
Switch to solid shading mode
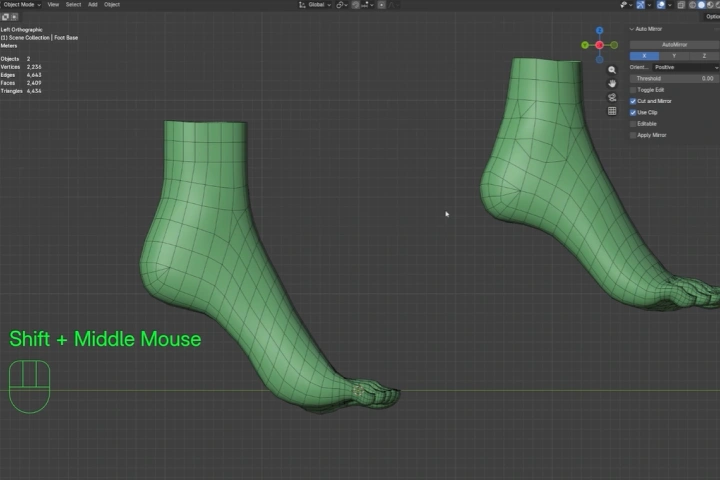[701, 5]
